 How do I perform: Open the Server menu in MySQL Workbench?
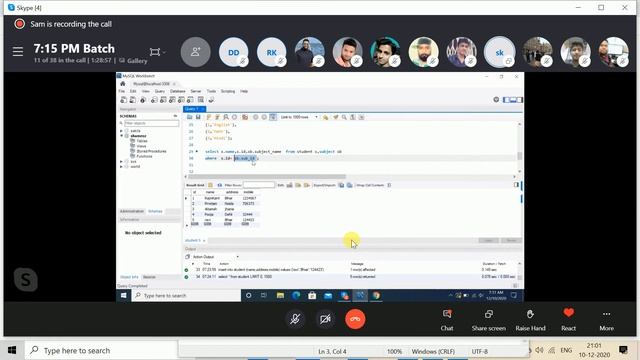coord(196,91)
